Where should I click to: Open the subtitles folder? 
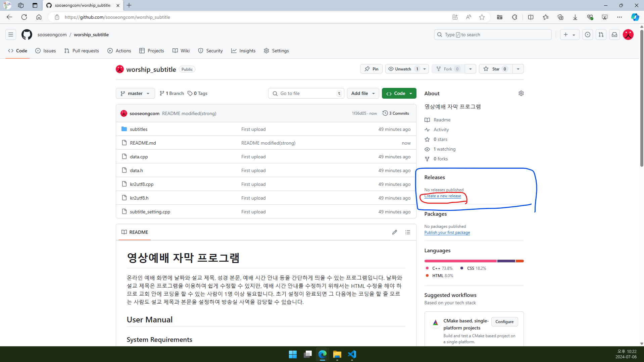[139, 129]
